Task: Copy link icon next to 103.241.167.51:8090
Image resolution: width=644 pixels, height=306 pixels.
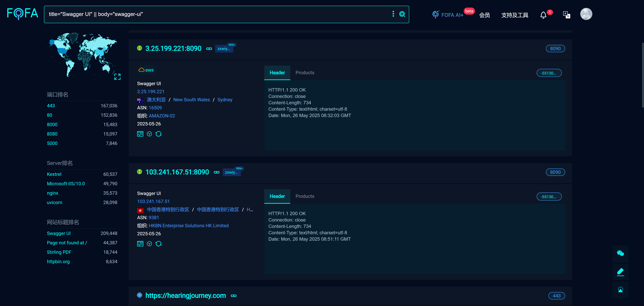Action: point(217,172)
